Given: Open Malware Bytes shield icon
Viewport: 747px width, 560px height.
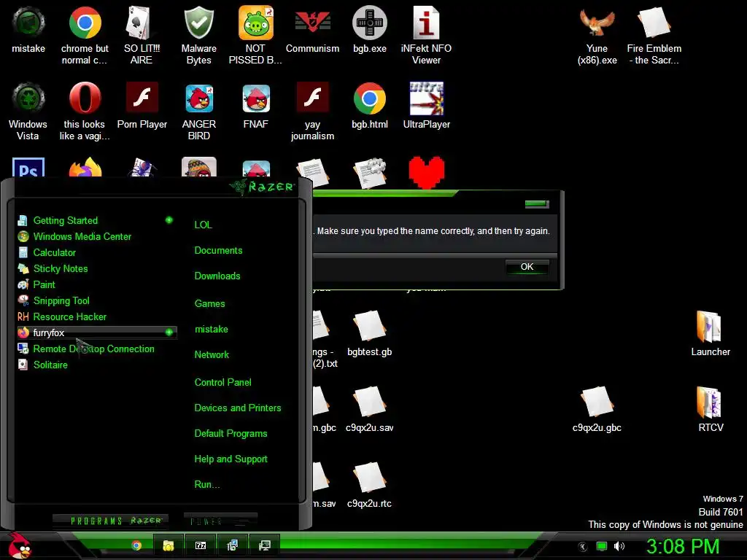Looking at the screenshot, I should 198,23.
